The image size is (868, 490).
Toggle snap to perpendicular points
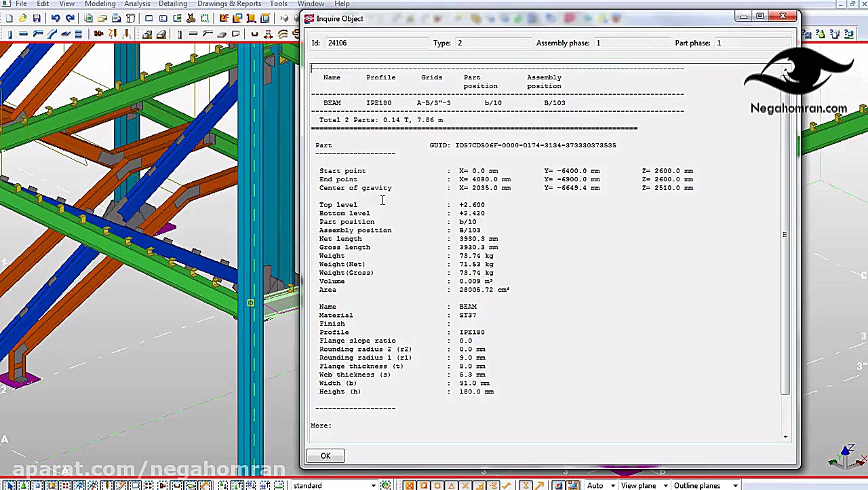click(479, 485)
